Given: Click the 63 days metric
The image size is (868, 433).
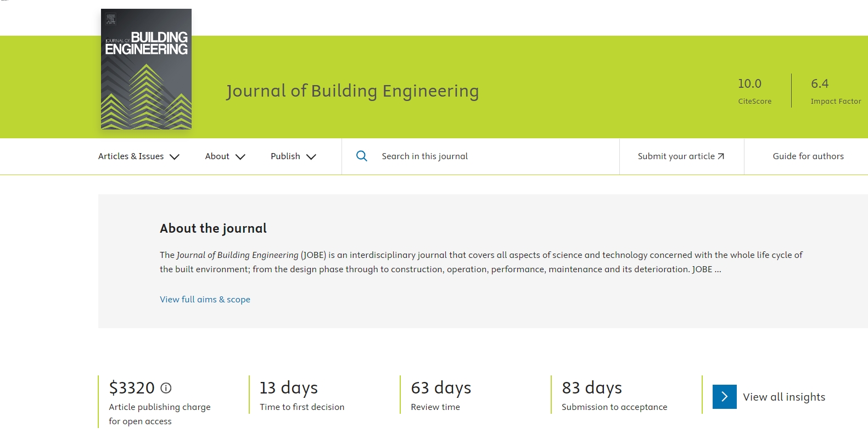Looking at the screenshot, I should click(x=441, y=388).
